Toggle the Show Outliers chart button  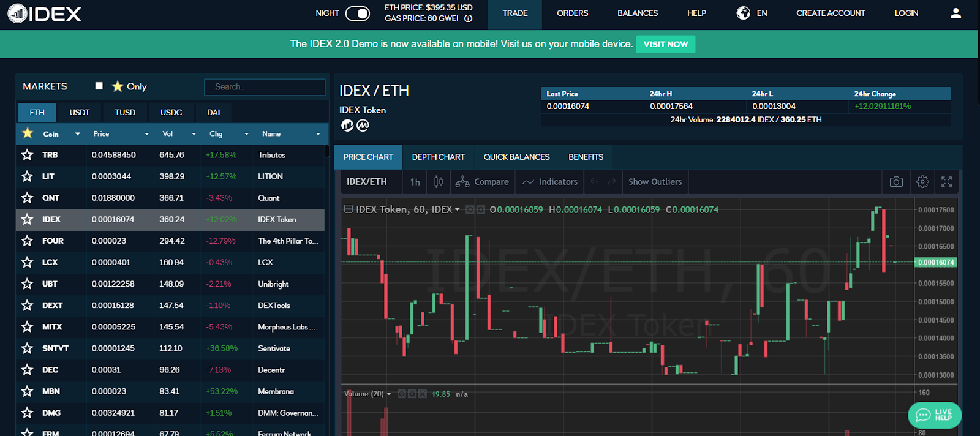click(x=655, y=182)
